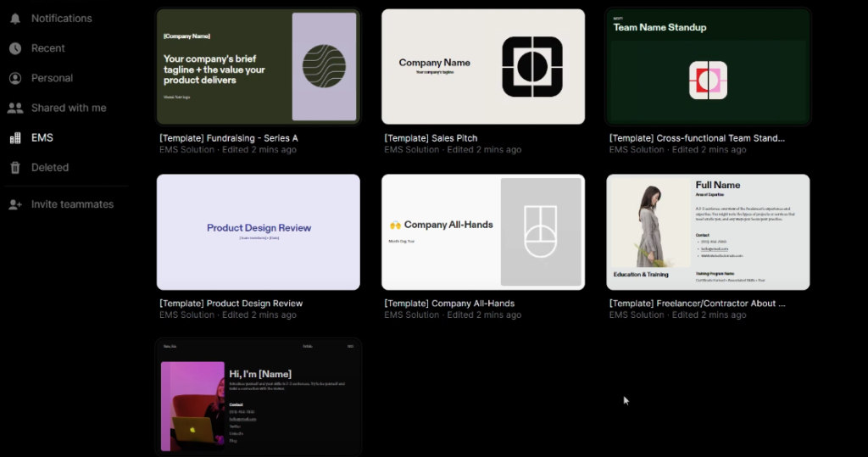Go to Shared with me section
The image size is (868, 457).
[69, 108]
